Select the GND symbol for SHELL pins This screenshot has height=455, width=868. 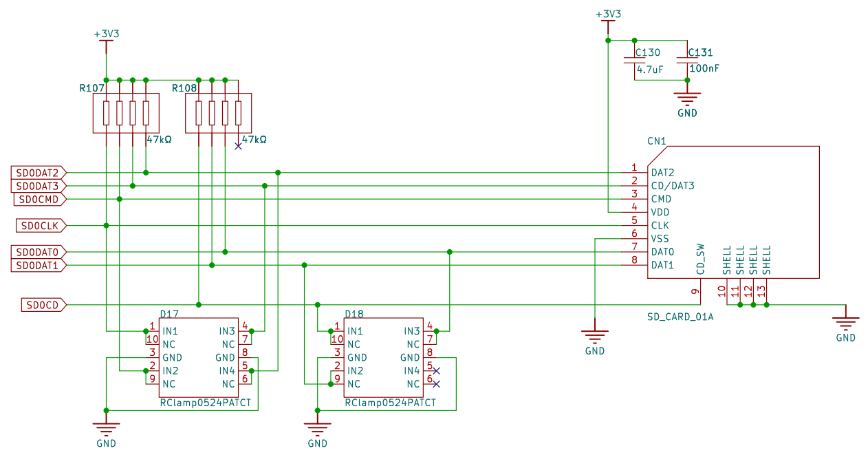(845, 322)
